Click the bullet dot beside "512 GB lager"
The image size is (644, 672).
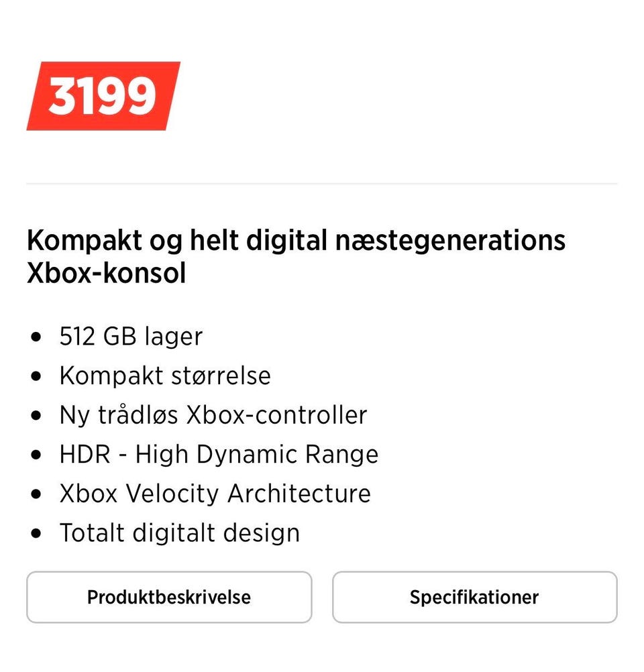[36, 337]
